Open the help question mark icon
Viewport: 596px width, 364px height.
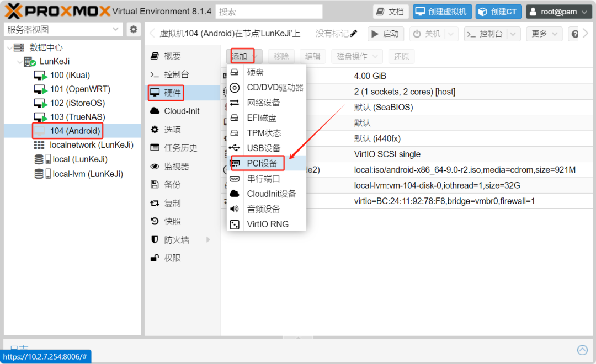(x=574, y=34)
